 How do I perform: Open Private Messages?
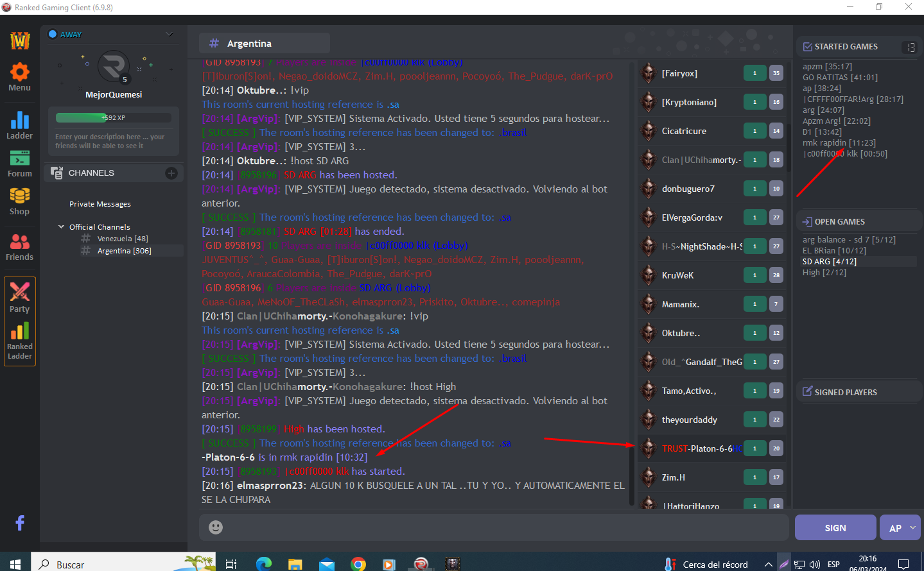[100, 204]
